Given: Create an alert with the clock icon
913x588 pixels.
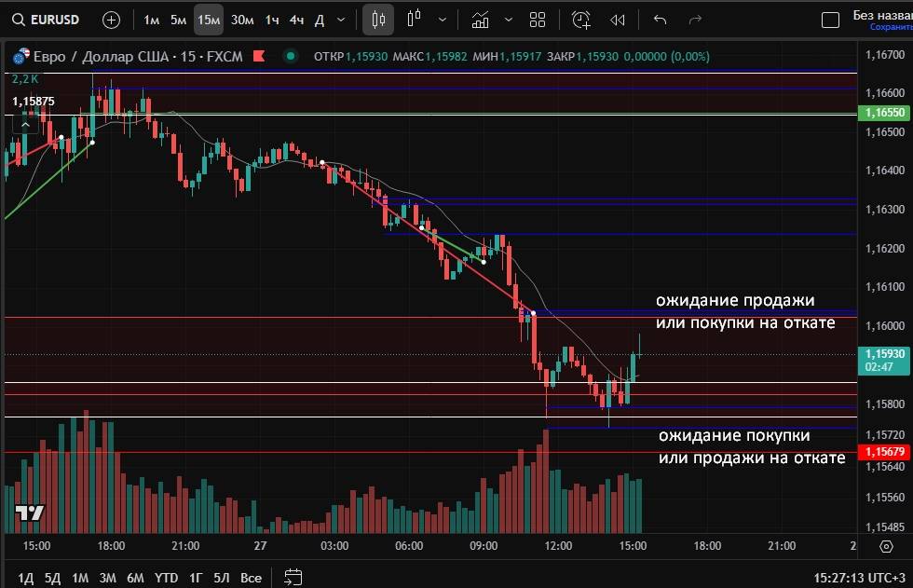Looking at the screenshot, I should [580, 20].
